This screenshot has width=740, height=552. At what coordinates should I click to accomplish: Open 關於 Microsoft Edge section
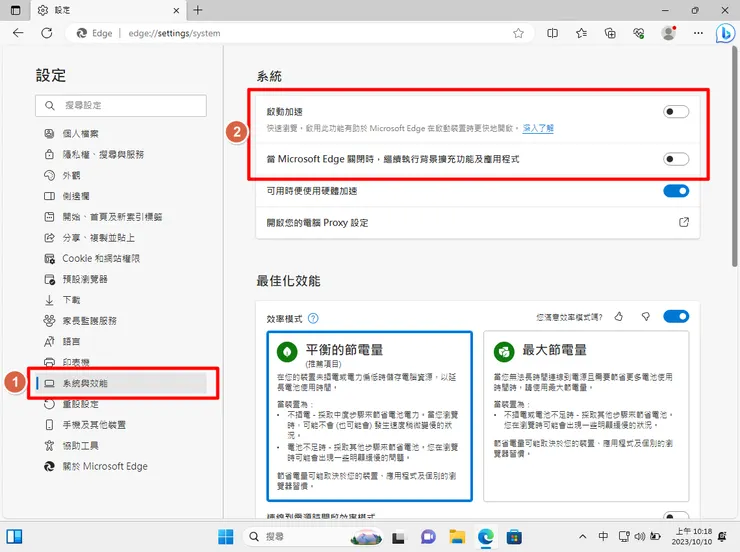tap(105, 467)
